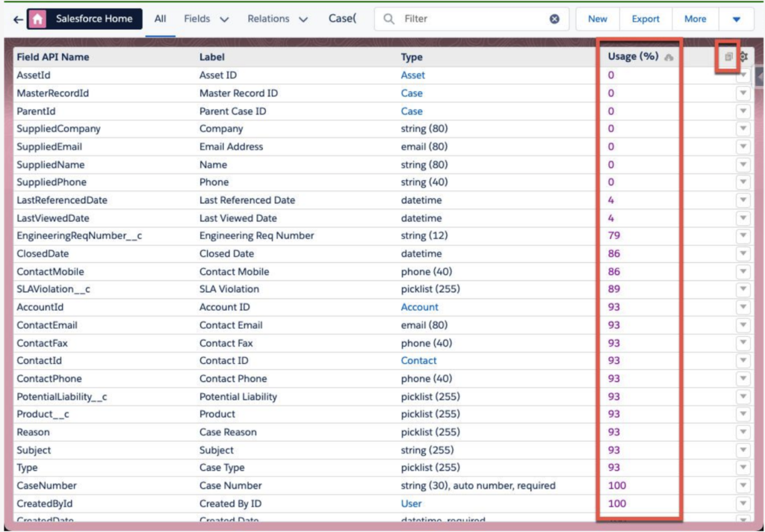Click the magnifier icon in the Filter box
The height and width of the screenshot is (532, 765).
click(x=388, y=19)
